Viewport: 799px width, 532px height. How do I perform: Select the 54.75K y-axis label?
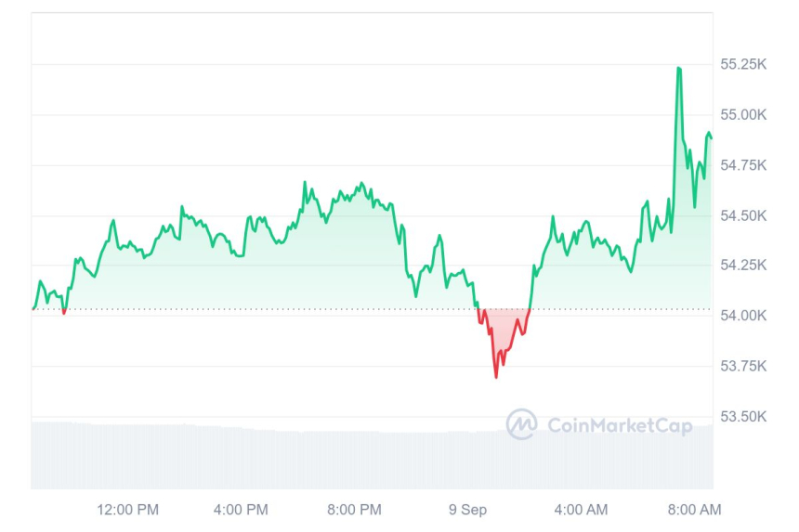tap(743, 165)
